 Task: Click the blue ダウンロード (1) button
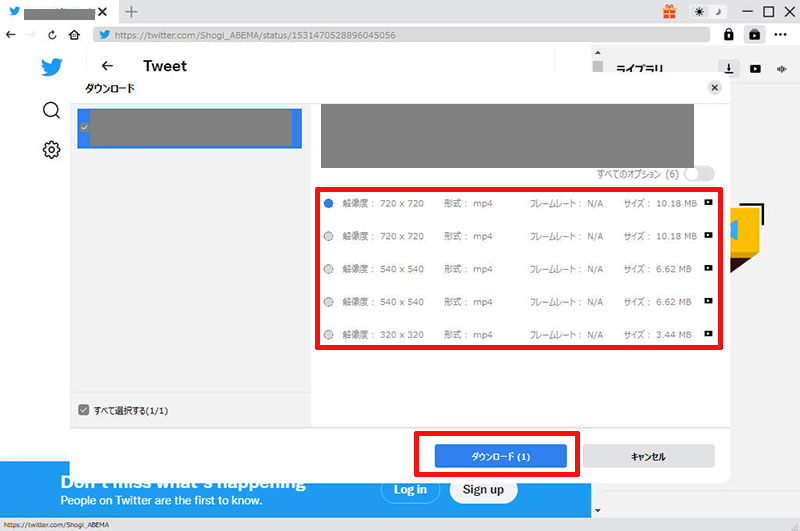click(500, 456)
